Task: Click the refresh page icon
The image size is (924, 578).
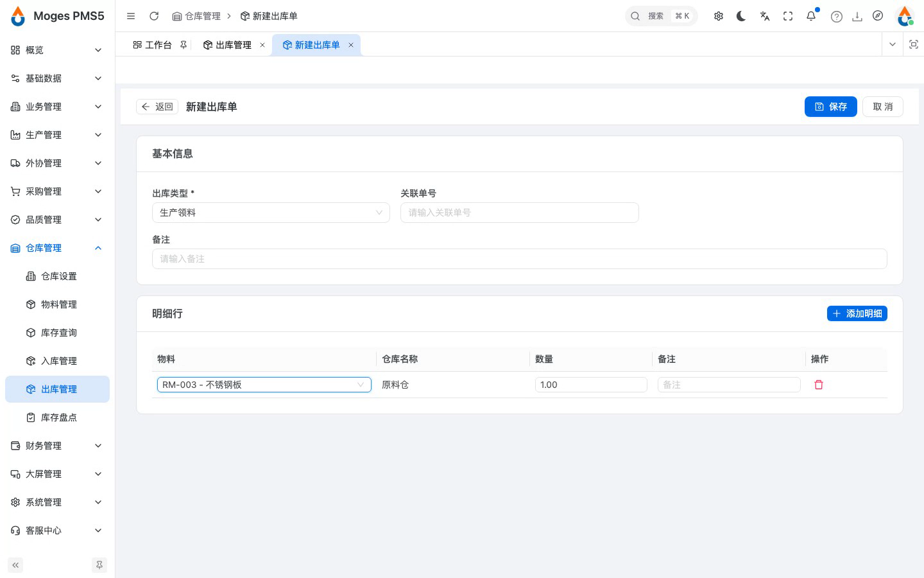Action: [154, 16]
